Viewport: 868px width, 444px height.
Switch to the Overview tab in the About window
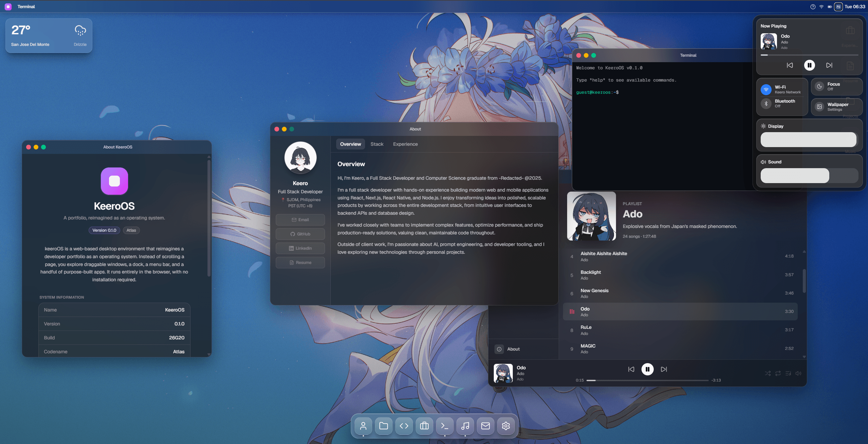350,144
